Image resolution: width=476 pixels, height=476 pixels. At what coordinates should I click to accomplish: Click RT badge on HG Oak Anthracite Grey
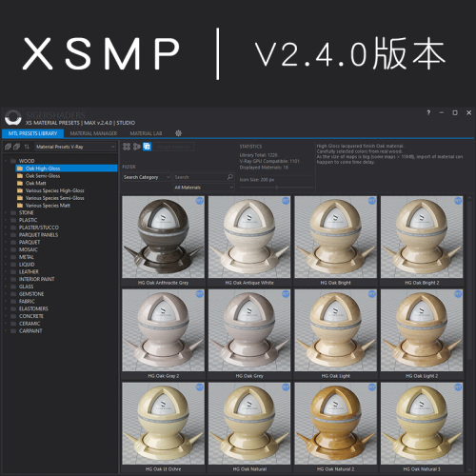tap(200, 201)
